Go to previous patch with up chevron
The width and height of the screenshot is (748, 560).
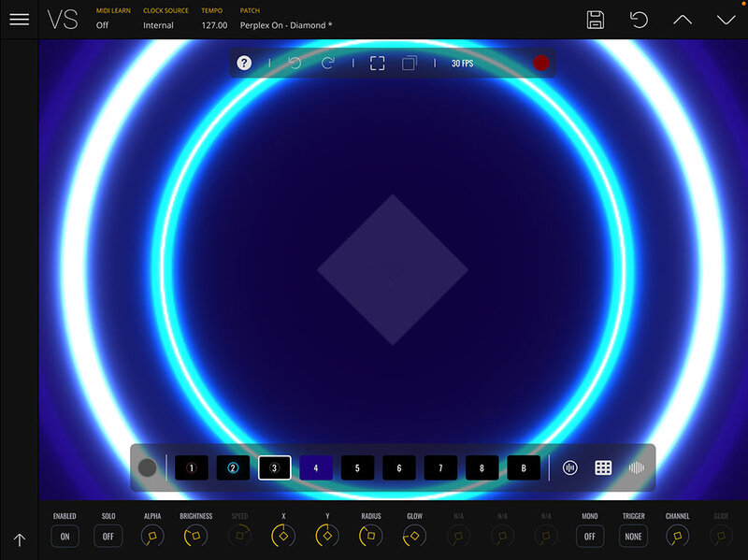click(x=683, y=20)
